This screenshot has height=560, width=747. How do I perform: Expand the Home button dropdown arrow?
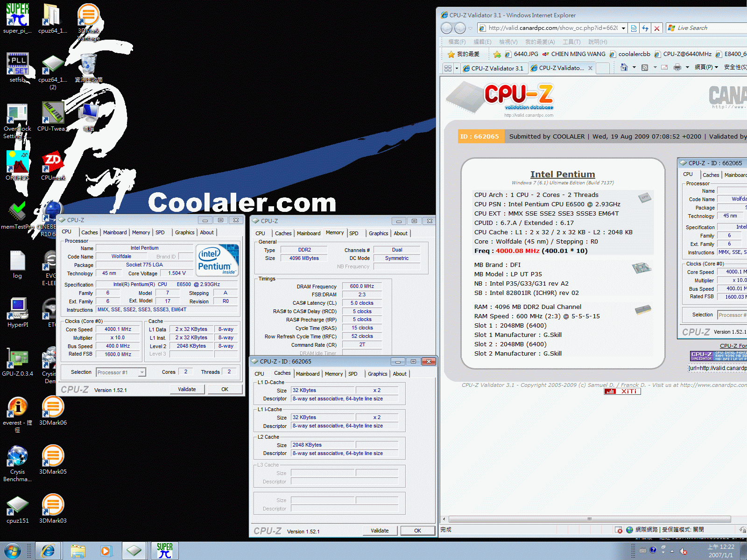(634, 67)
